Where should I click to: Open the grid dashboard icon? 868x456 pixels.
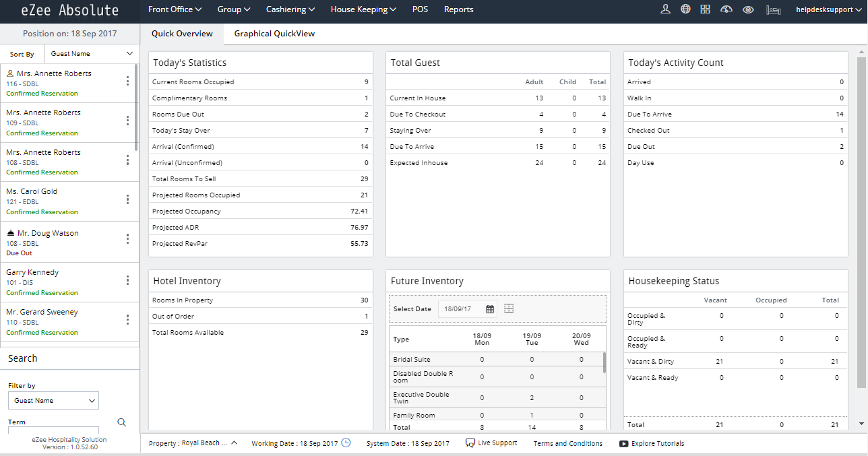click(705, 9)
